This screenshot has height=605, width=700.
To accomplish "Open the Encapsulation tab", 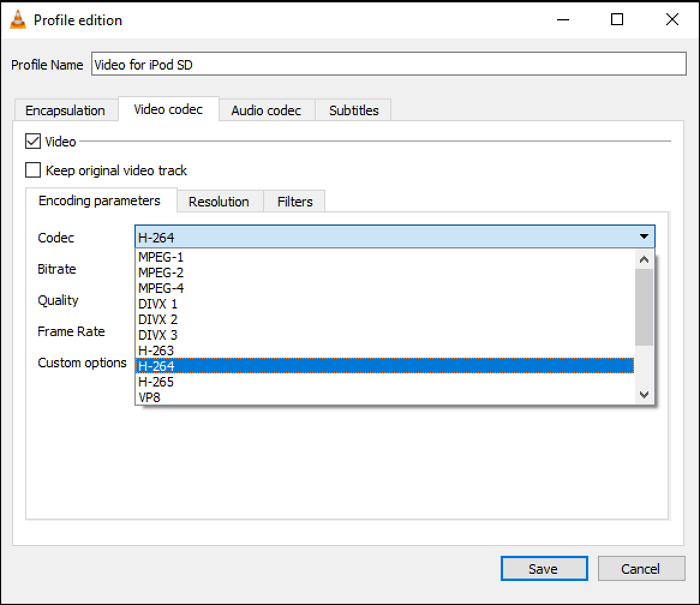I will [65, 110].
